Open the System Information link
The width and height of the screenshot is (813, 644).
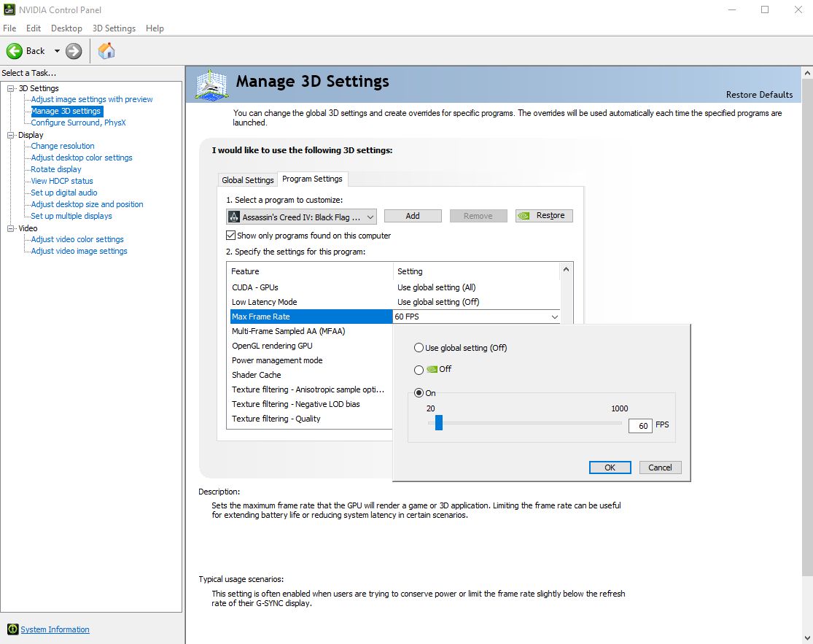point(55,629)
